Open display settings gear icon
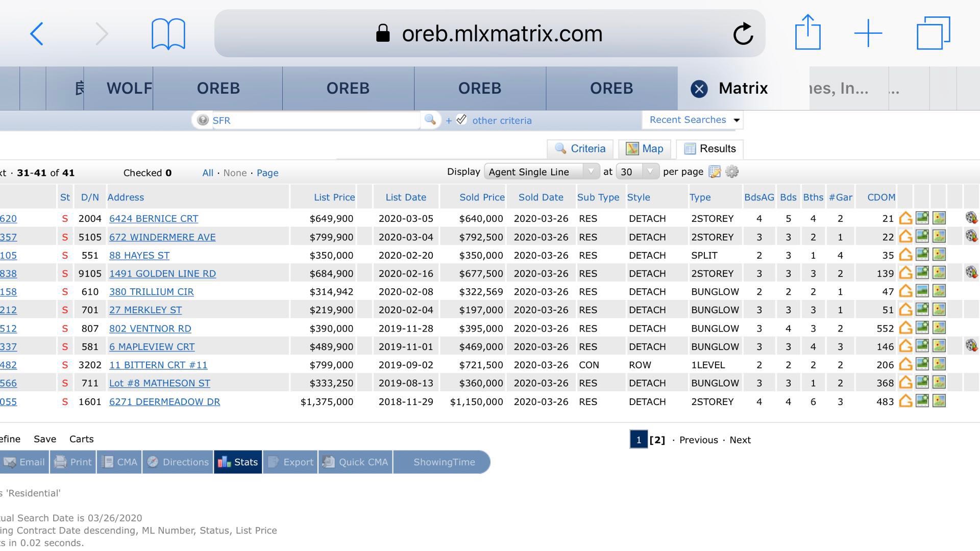 pos(732,172)
